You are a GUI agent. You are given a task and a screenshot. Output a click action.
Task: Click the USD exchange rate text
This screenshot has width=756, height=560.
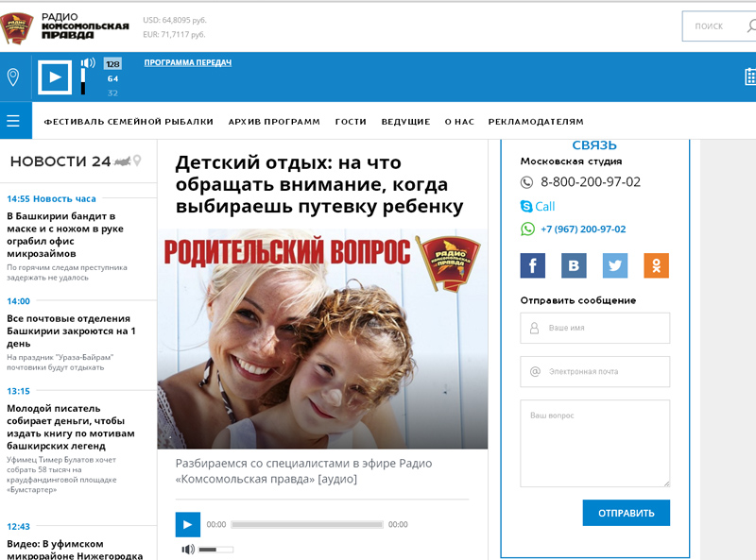(175, 20)
